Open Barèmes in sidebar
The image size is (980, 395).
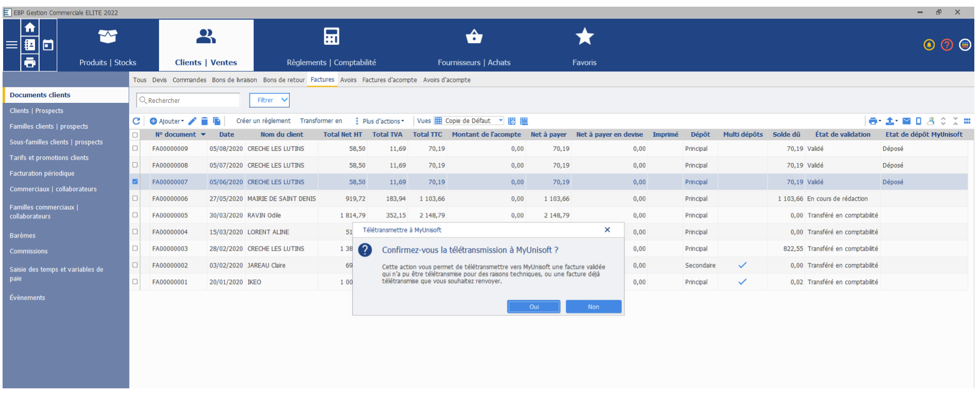pos(23,236)
